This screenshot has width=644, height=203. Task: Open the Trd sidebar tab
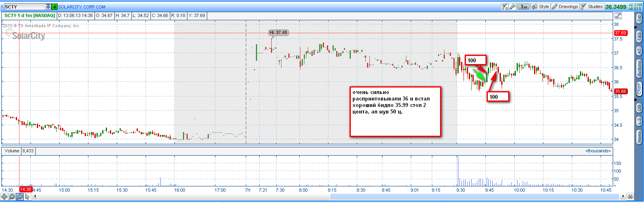[639, 18]
